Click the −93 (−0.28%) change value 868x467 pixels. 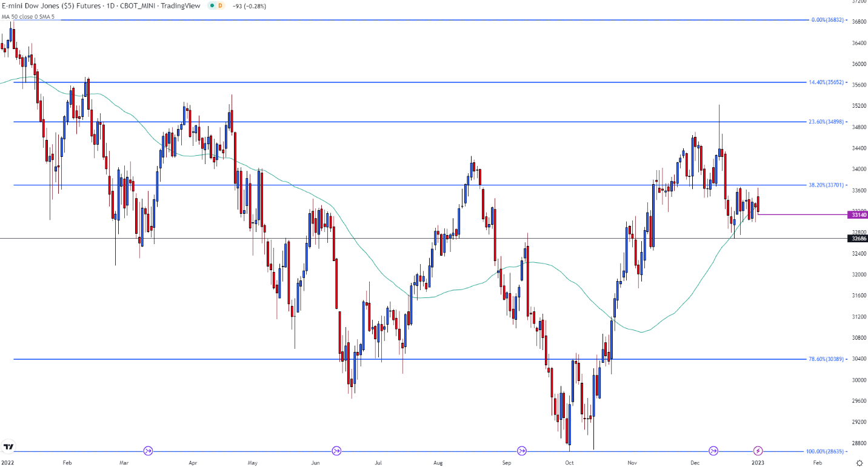click(x=249, y=5)
